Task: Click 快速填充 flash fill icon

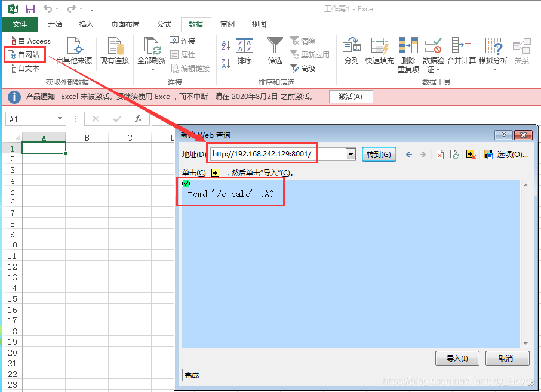Action: coord(380,51)
